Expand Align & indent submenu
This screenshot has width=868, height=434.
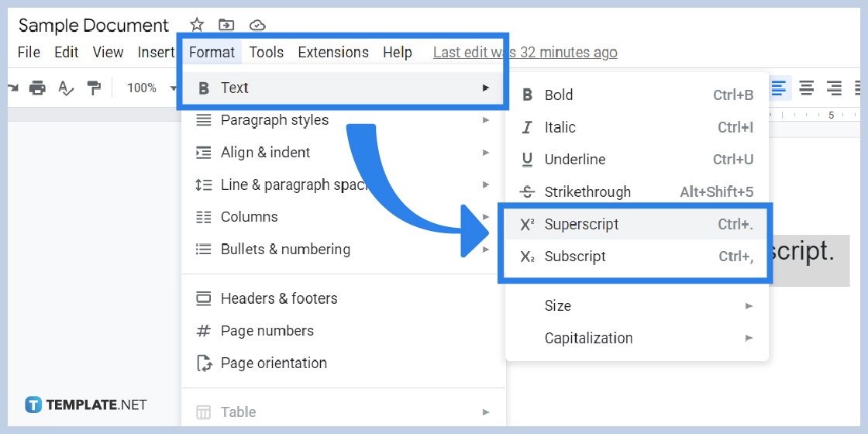[343, 152]
